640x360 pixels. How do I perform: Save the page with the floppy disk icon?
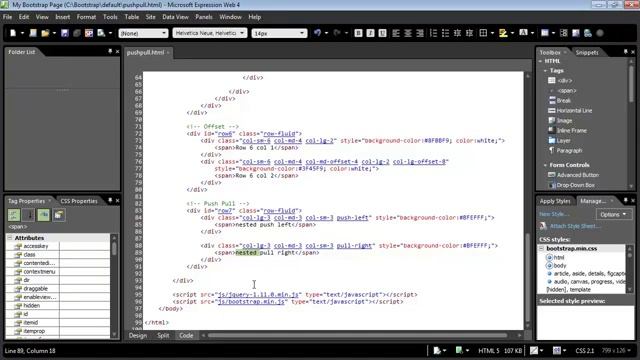click(x=64, y=33)
